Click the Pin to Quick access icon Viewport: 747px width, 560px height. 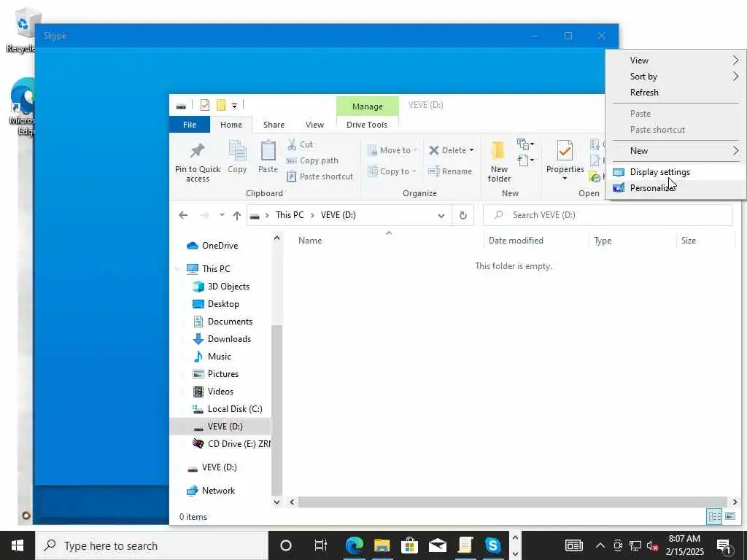(197, 151)
